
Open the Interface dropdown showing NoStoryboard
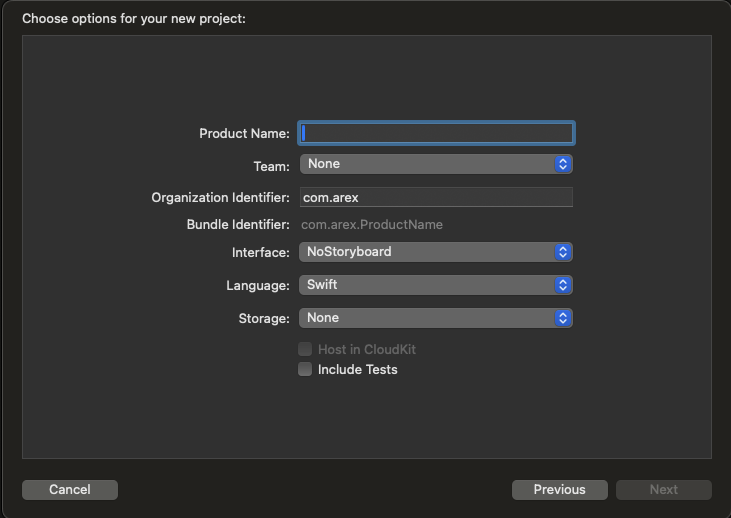(x=436, y=252)
